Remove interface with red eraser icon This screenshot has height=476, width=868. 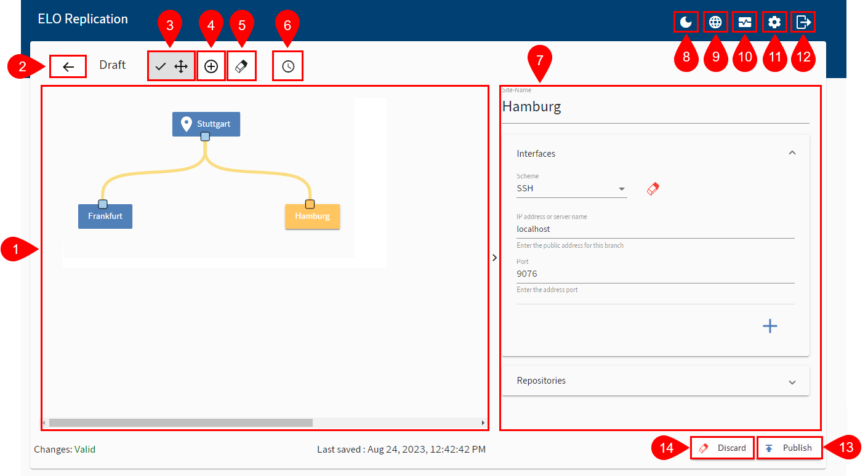click(x=653, y=189)
